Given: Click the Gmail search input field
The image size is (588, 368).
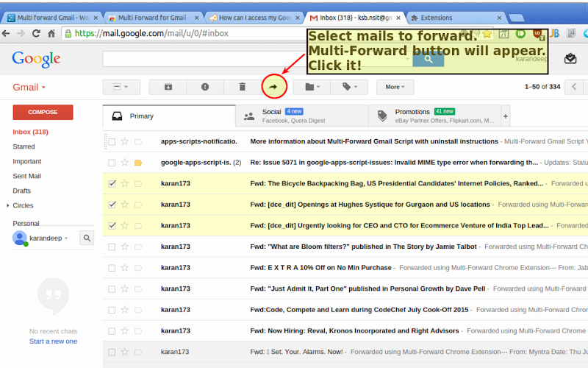Looking at the screenshot, I should click(257, 59).
